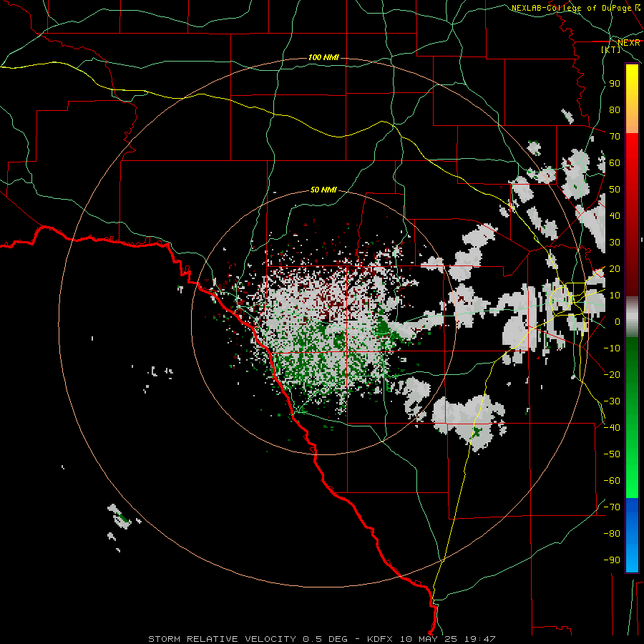Click the "50" value on the velocity scale
Image resolution: width=644 pixels, height=644 pixels.
(x=615, y=190)
